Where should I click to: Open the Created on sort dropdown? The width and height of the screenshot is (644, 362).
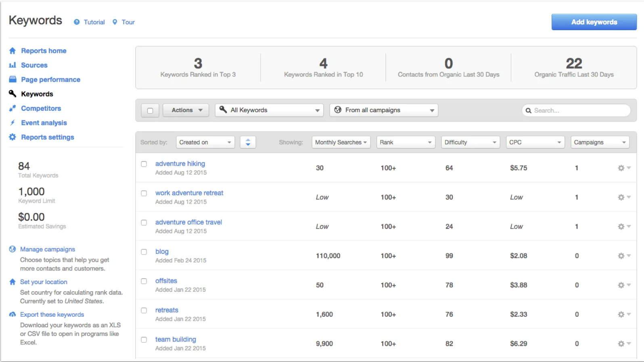coord(205,142)
